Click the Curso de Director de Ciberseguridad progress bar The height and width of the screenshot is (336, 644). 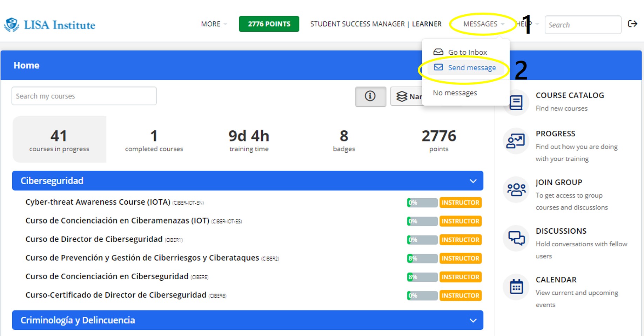click(422, 240)
